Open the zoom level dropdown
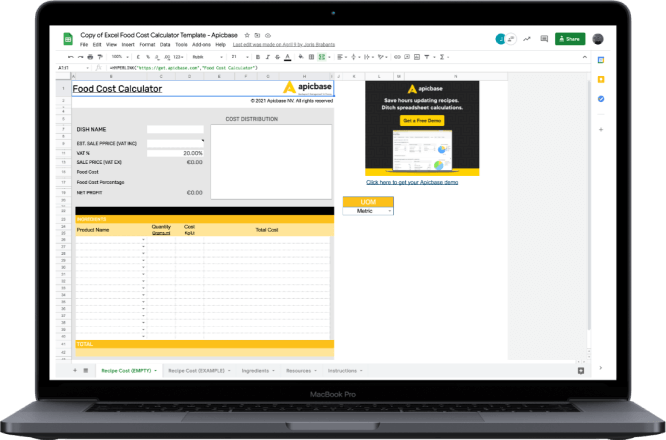Image resolution: width=666 pixels, height=440 pixels. tap(120, 57)
